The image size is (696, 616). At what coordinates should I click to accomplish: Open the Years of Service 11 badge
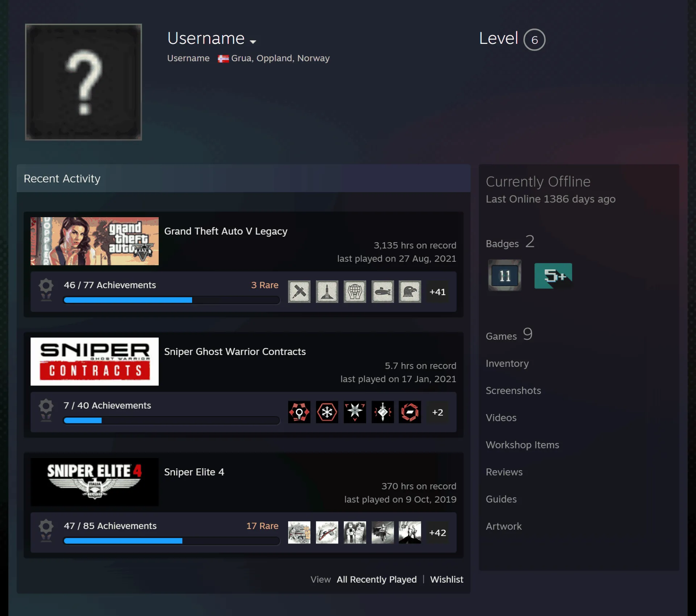click(x=505, y=275)
